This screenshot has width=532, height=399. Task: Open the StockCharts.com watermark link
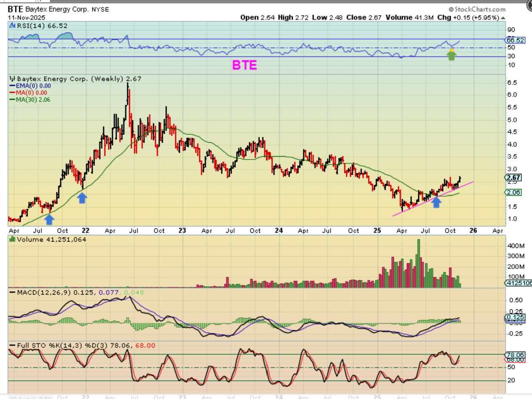point(477,9)
